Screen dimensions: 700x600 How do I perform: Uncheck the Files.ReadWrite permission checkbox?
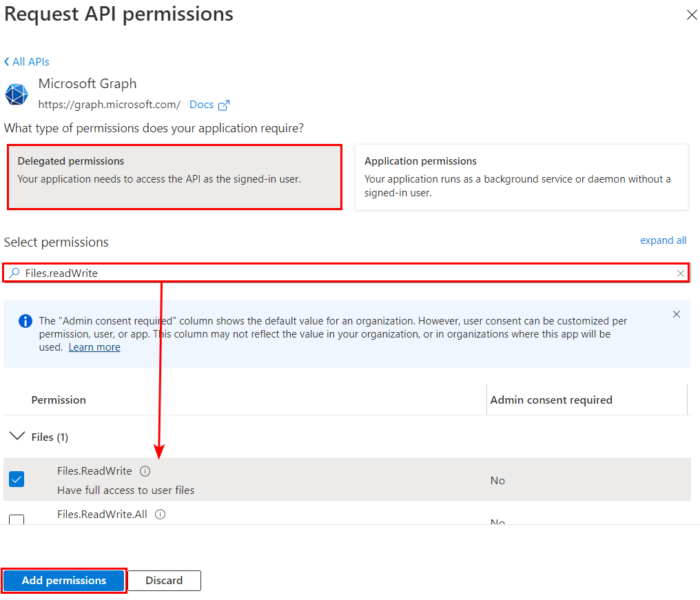[x=17, y=479]
